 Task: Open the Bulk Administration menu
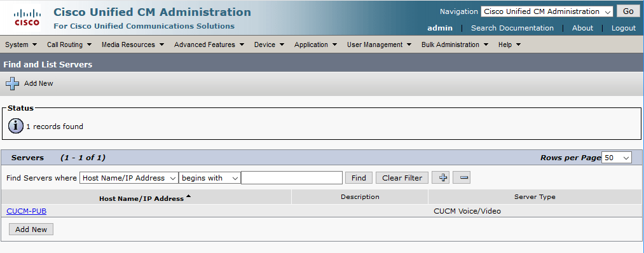coord(455,44)
